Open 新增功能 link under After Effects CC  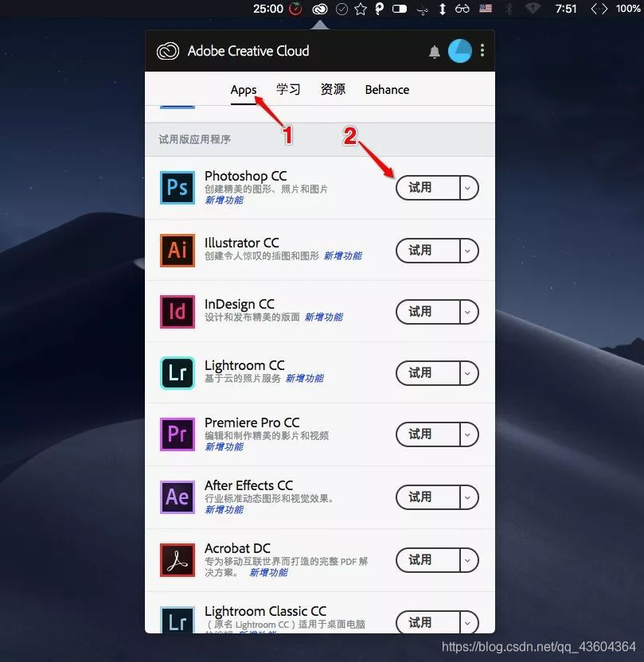[x=224, y=509]
